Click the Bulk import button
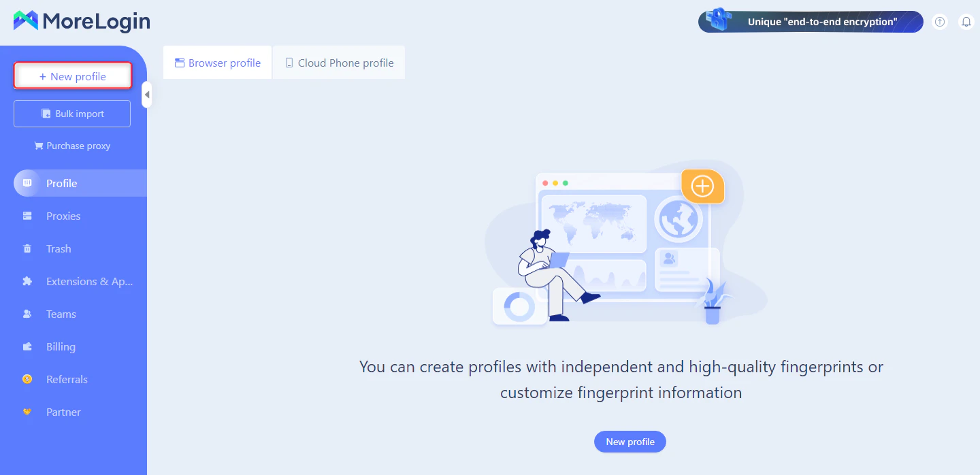Screen dimensions: 980x475 tap(72, 114)
